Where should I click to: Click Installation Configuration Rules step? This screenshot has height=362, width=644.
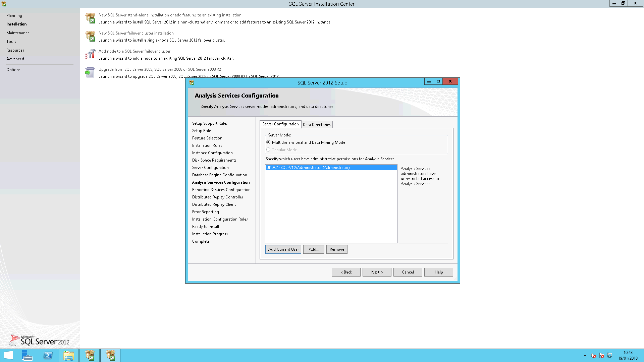(x=220, y=219)
